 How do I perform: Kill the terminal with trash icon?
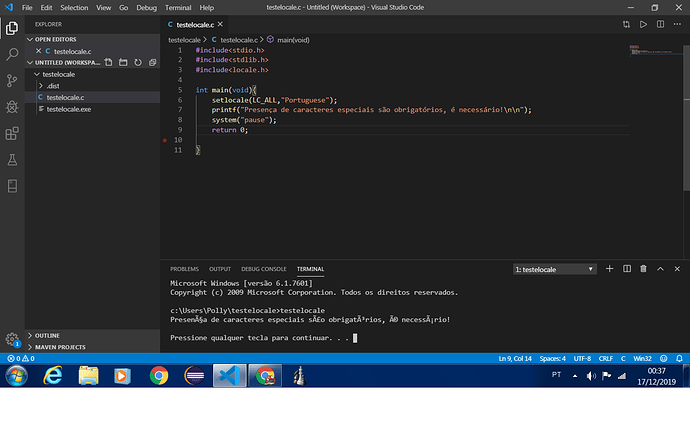pyautogui.click(x=643, y=269)
